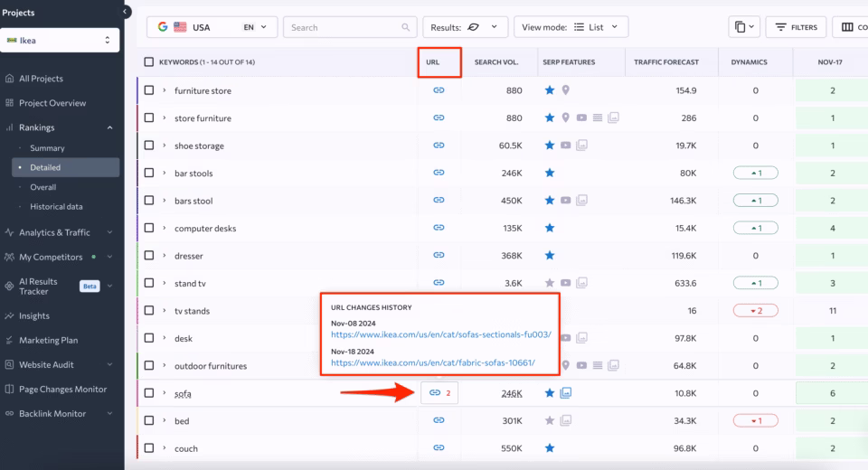The height and width of the screenshot is (470, 868).
Task: Open URL link icon for furniture store
Action: click(x=439, y=90)
